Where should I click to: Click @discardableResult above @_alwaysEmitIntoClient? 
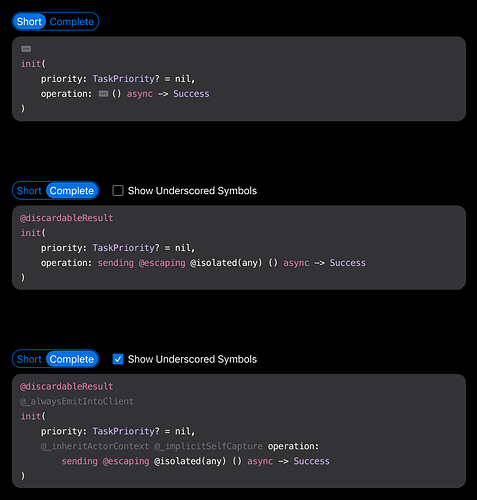tap(66, 387)
